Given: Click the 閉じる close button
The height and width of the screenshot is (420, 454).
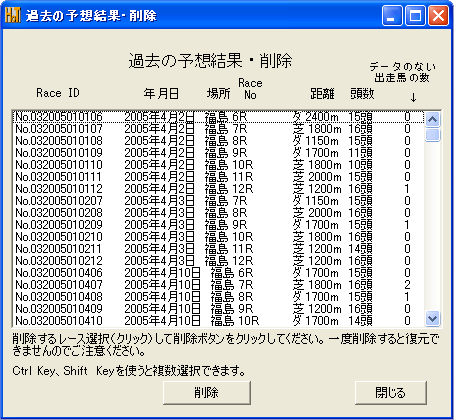Looking at the screenshot, I should coord(391,393).
